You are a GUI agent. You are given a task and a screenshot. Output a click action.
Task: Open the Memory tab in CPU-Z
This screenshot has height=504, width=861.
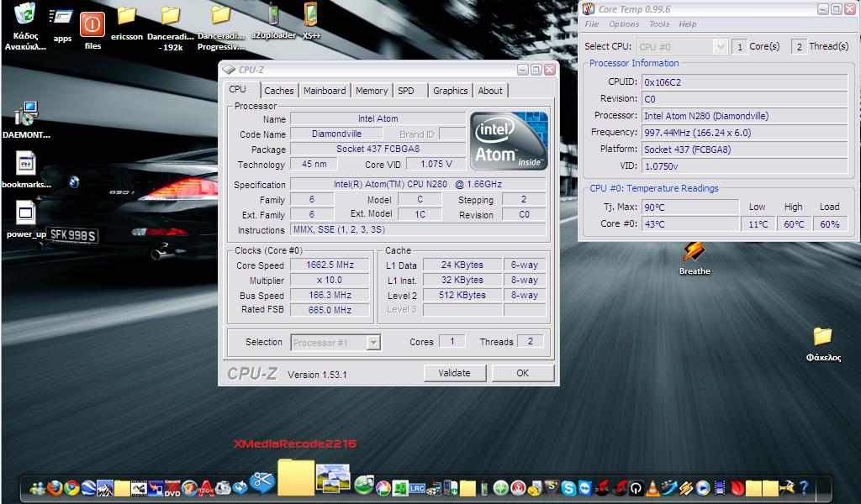[x=371, y=91]
